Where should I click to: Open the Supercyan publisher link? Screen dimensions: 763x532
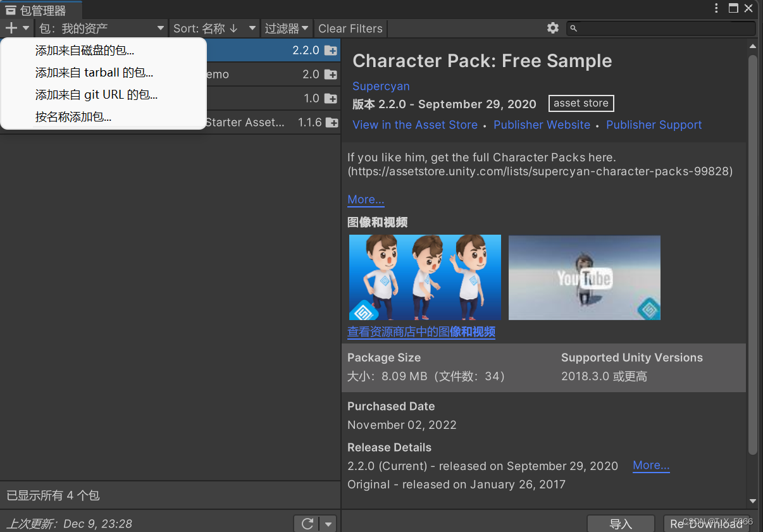coord(381,86)
